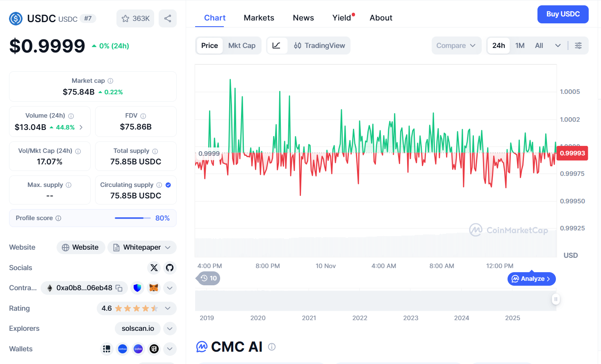
Task: Open the chart settings sliders icon
Action: tap(578, 45)
